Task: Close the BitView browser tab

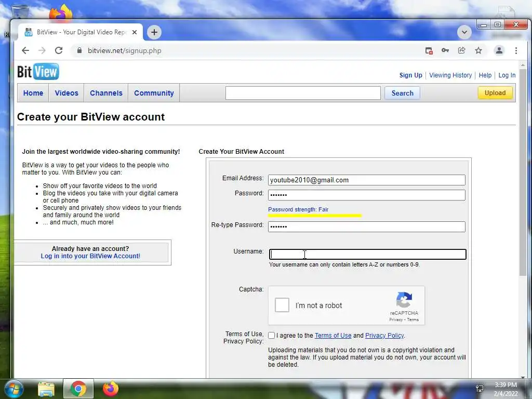Action: click(x=135, y=32)
